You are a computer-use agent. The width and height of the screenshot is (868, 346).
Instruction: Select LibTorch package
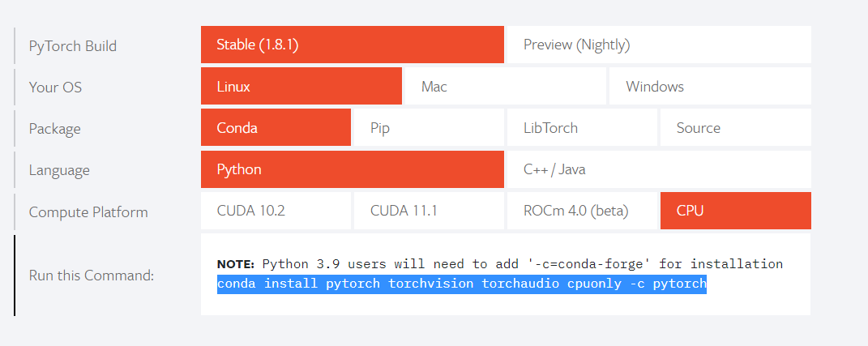(x=582, y=127)
